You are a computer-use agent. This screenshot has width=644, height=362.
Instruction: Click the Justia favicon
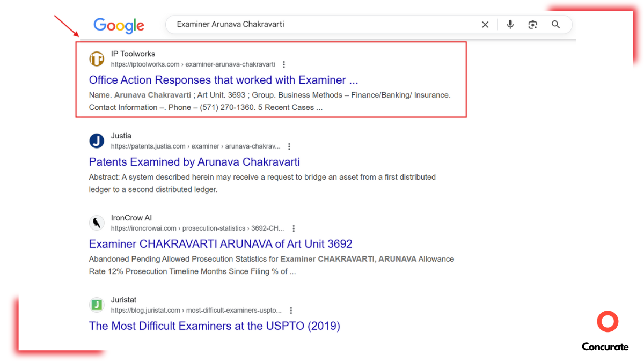97,141
